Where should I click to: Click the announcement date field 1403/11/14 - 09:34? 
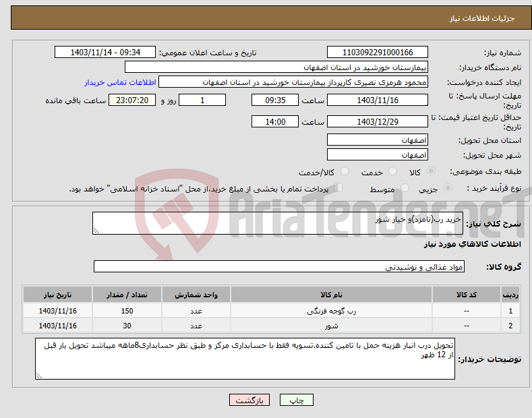click(x=105, y=53)
